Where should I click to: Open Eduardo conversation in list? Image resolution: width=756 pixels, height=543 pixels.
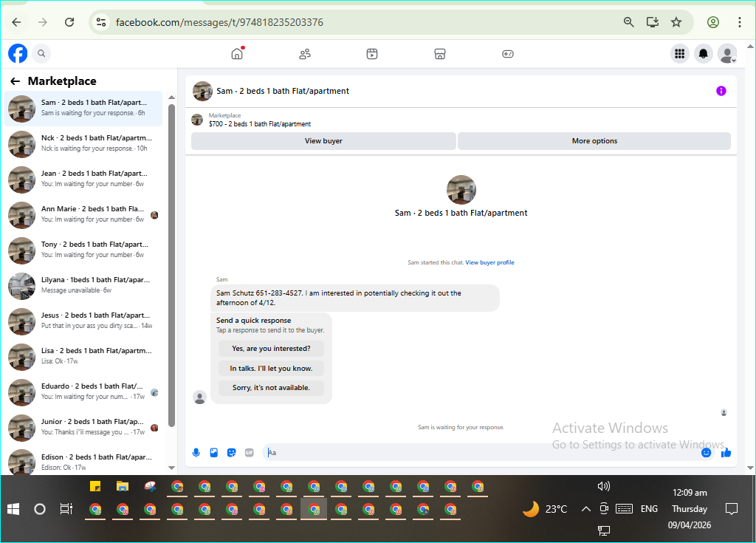point(83,392)
